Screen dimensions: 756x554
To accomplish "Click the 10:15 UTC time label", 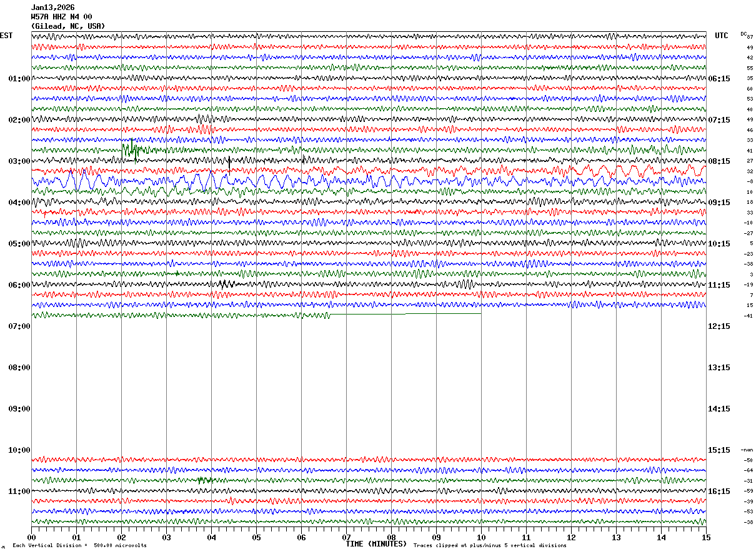I will click(x=719, y=244).
